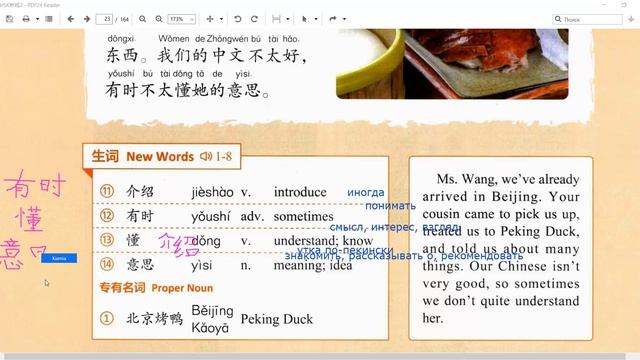640x360 pixels.
Task: Open the print options dropdown arrow
Action: tap(37, 19)
